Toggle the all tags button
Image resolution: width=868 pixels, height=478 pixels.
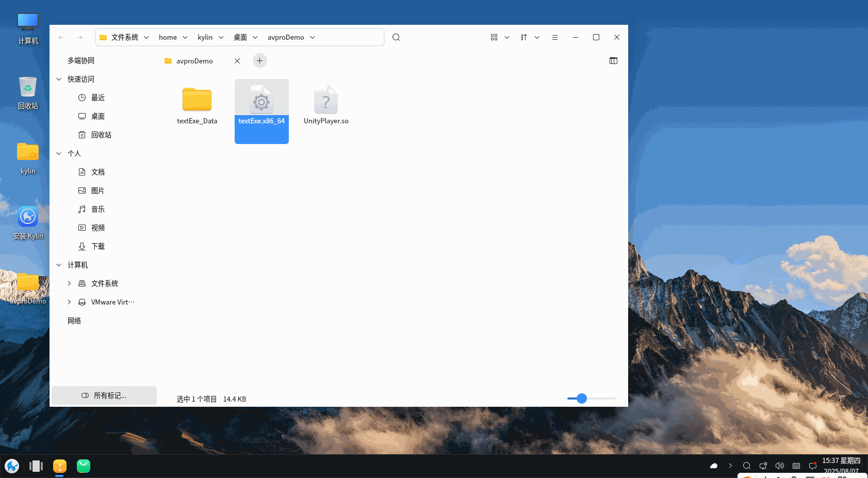tap(104, 395)
